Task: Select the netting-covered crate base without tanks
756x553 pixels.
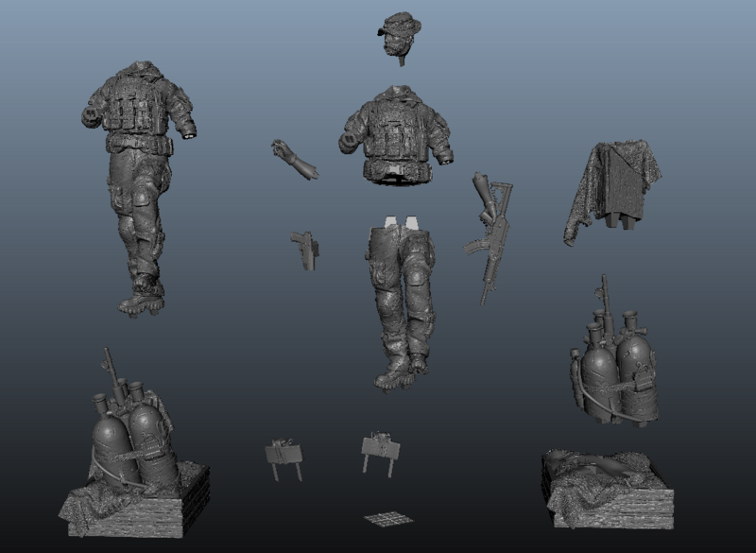Action: tap(608, 490)
